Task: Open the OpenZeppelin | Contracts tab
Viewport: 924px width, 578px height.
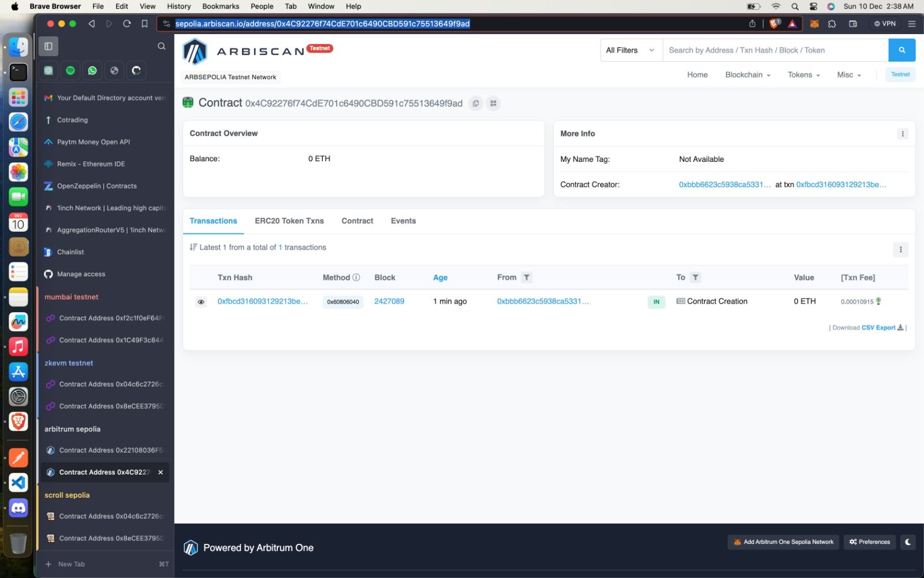Action: (105, 186)
